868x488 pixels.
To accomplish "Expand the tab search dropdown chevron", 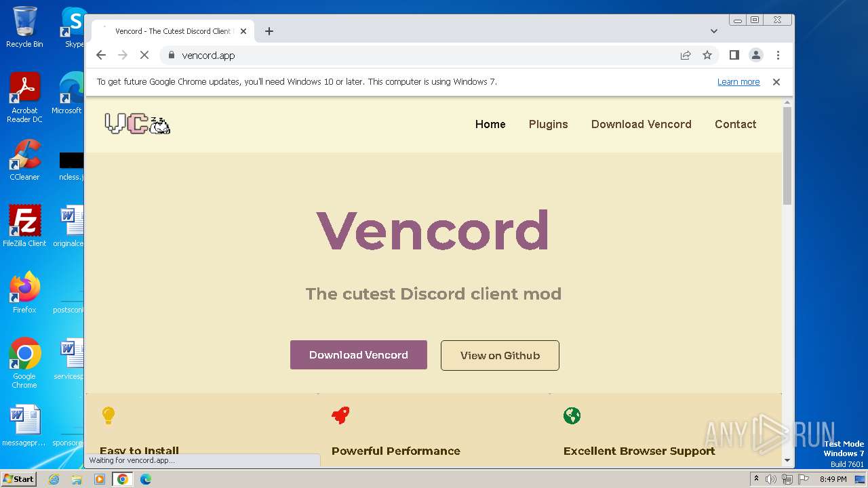I will click(x=713, y=31).
